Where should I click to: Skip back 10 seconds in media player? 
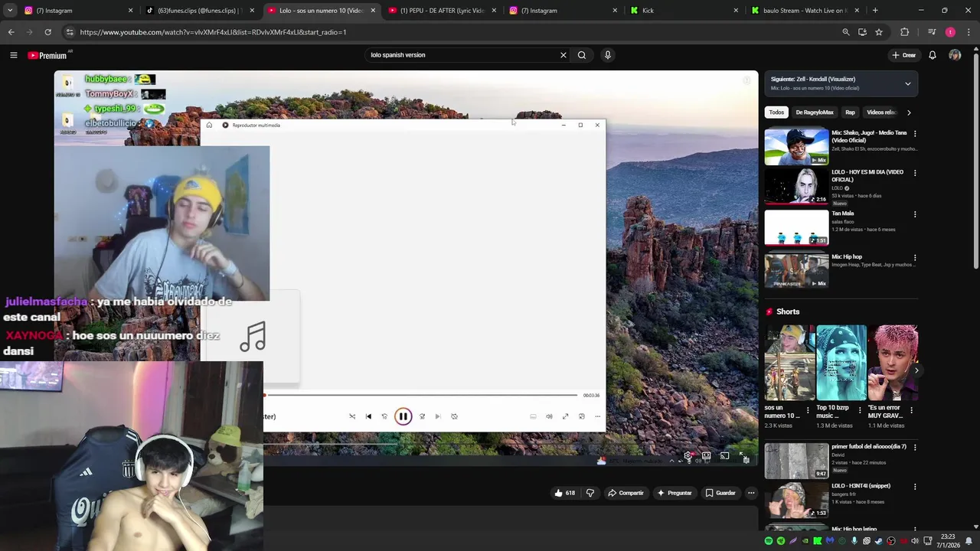(x=384, y=416)
